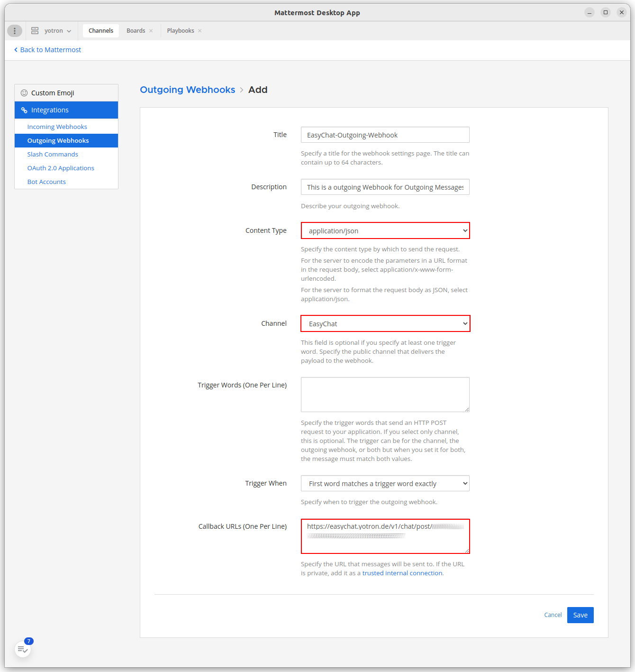Open Custom Emoji section
The width and height of the screenshot is (635, 672).
click(66, 93)
